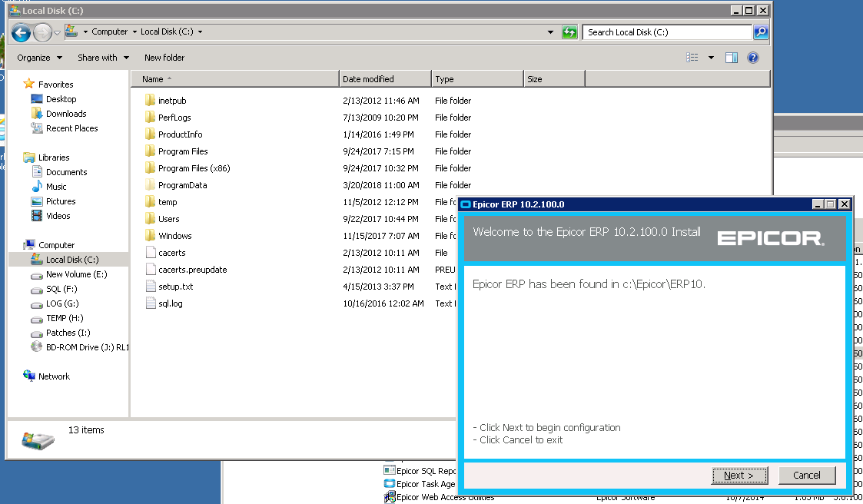The width and height of the screenshot is (863, 504).
Task: Select the ProductInfo folder icon
Action: pyautogui.click(x=151, y=134)
